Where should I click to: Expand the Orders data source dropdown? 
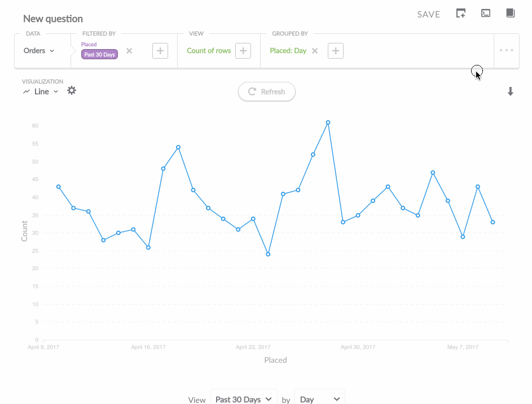click(x=39, y=51)
